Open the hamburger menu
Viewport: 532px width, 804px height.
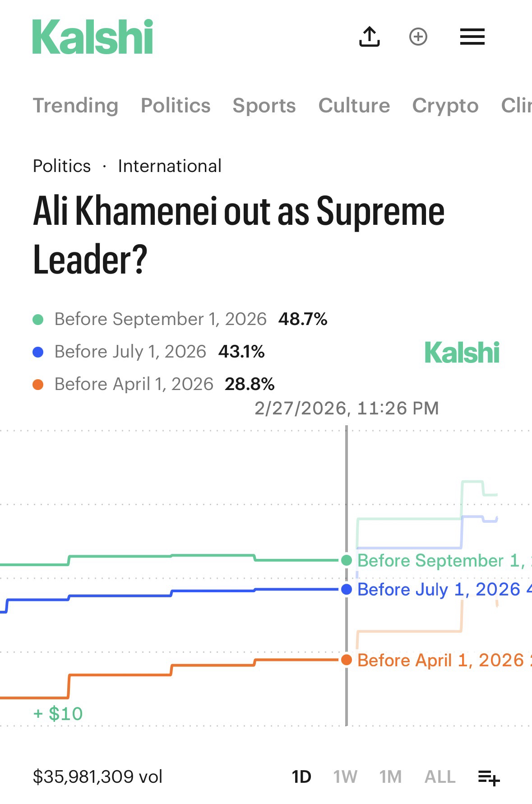point(472,37)
